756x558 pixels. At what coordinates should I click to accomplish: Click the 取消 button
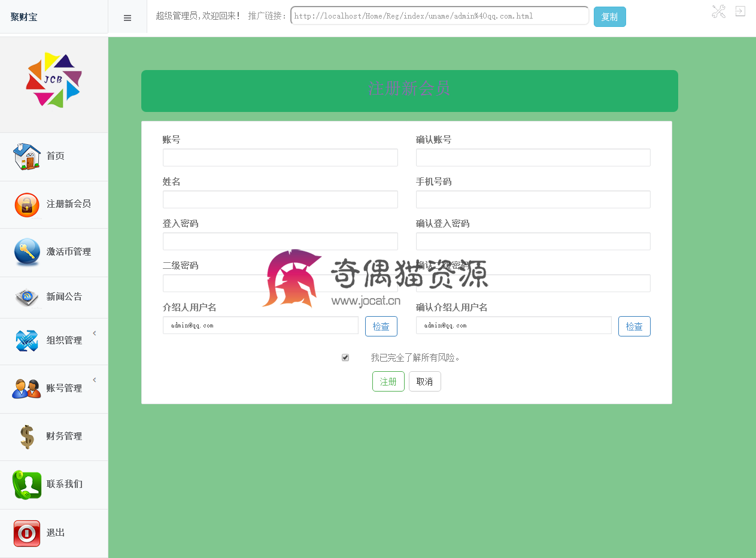pyautogui.click(x=425, y=381)
